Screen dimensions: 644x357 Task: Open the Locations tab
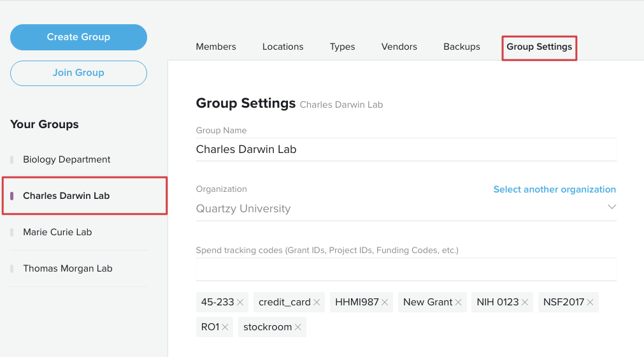(x=283, y=47)
